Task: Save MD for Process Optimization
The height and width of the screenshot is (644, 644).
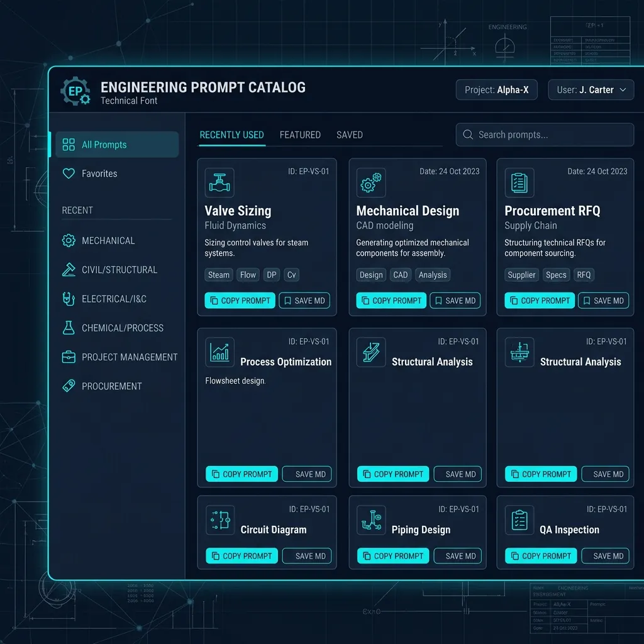Action: click(307, 474)
